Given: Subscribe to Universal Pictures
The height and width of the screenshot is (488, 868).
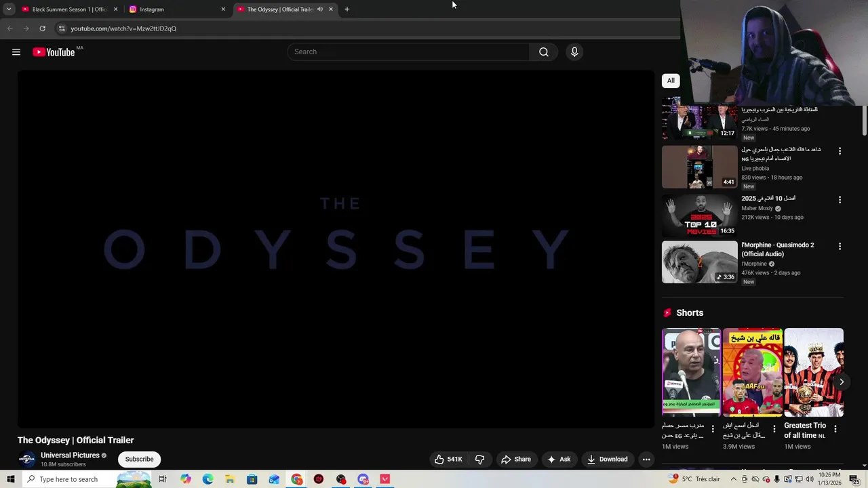Looking at the screenshot, I should (x=139, y=459).
